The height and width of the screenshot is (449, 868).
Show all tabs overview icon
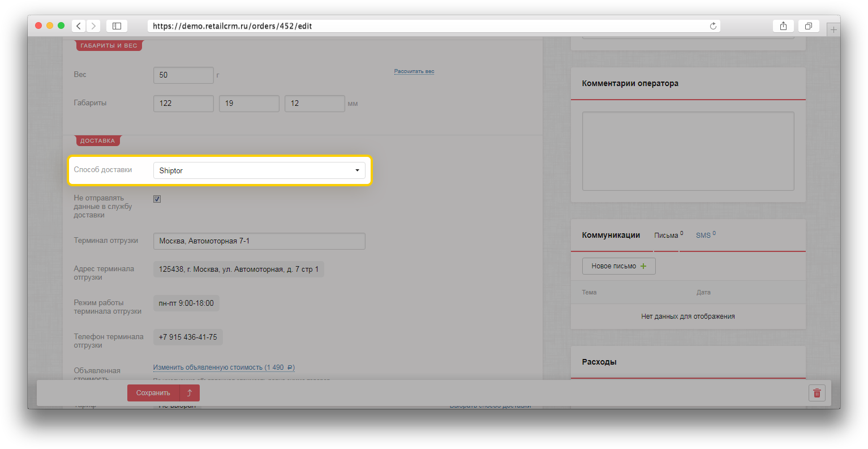point(809,26)
